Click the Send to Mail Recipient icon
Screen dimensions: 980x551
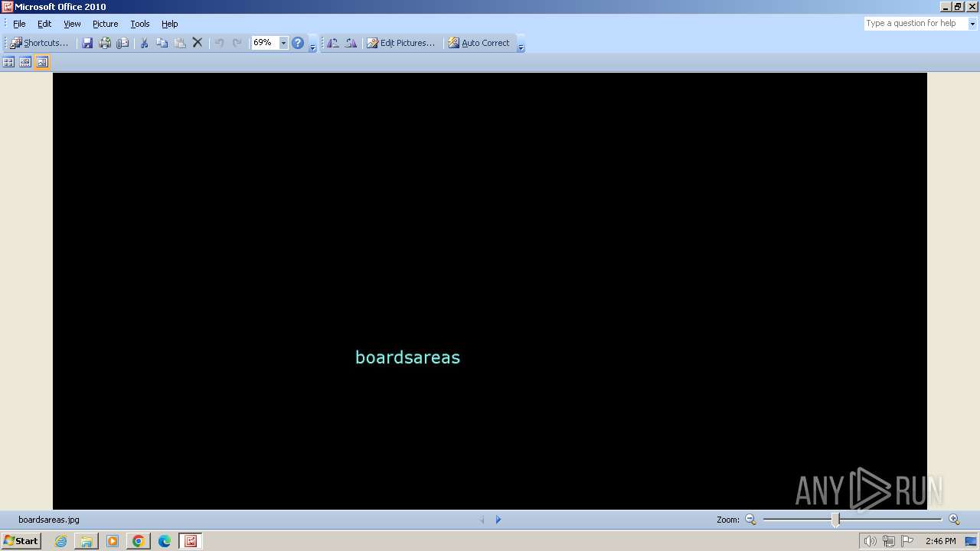122,43
